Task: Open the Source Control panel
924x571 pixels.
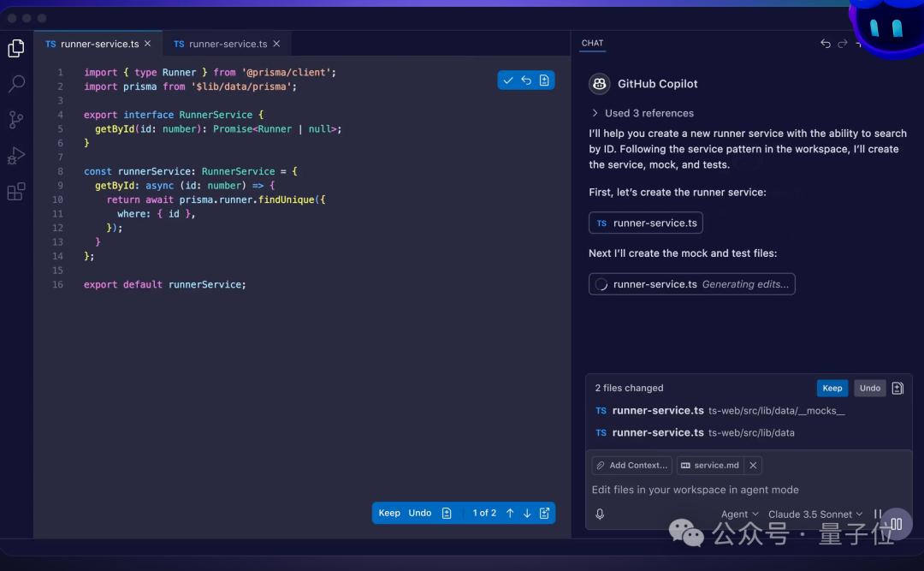Action: coord(15,120)
